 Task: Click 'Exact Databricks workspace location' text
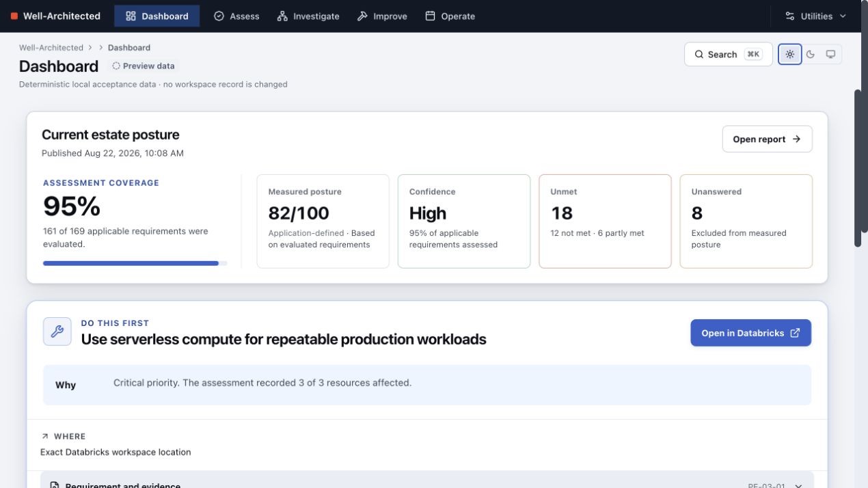coord(116,452)
